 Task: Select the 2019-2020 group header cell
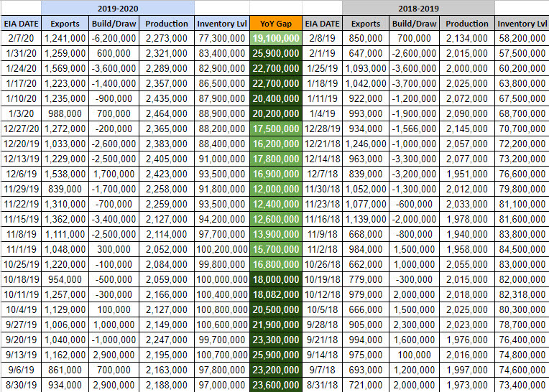coord(118,8)
